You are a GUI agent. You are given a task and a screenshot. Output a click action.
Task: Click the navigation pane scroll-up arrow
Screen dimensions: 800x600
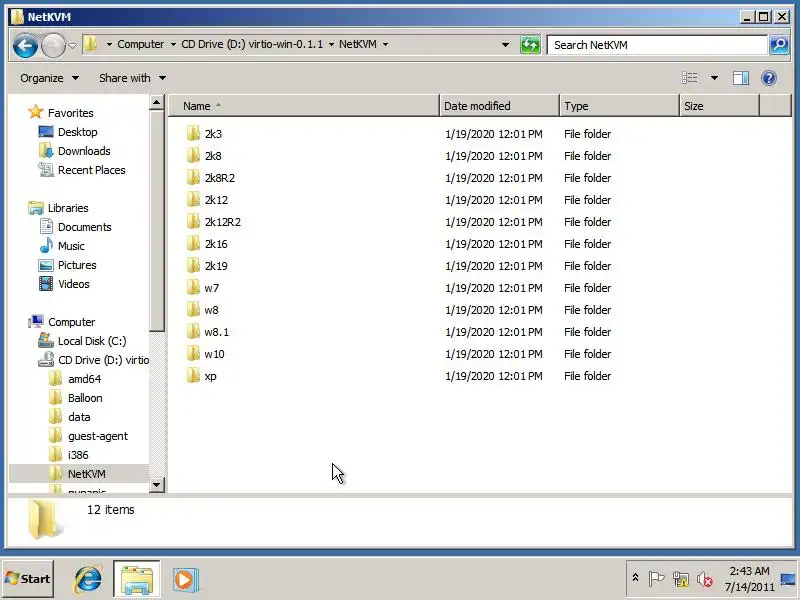tap(157, 103)
